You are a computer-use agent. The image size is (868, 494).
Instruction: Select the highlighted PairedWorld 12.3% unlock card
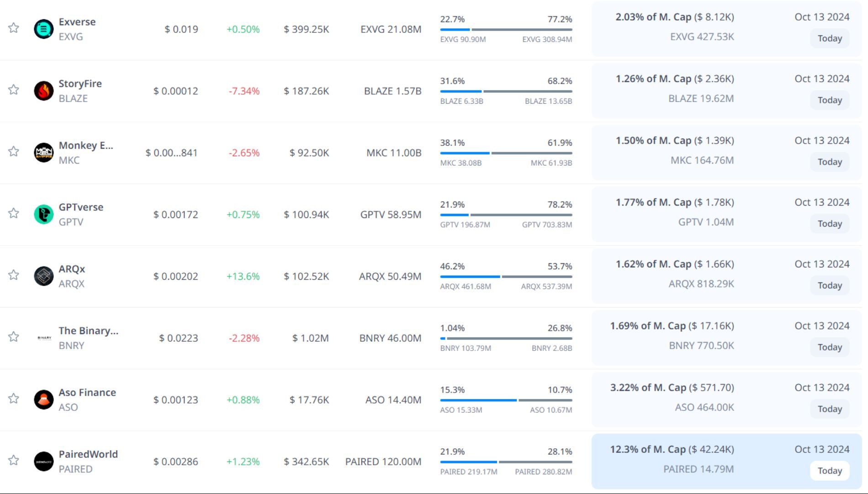click(x=726, y=461)
